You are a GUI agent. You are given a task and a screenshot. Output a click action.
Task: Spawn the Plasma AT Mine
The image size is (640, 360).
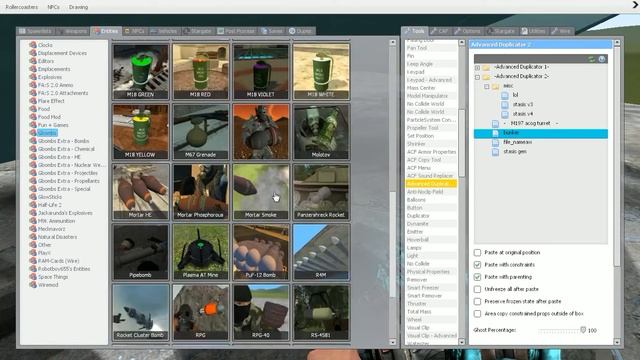tap(200, 252)
